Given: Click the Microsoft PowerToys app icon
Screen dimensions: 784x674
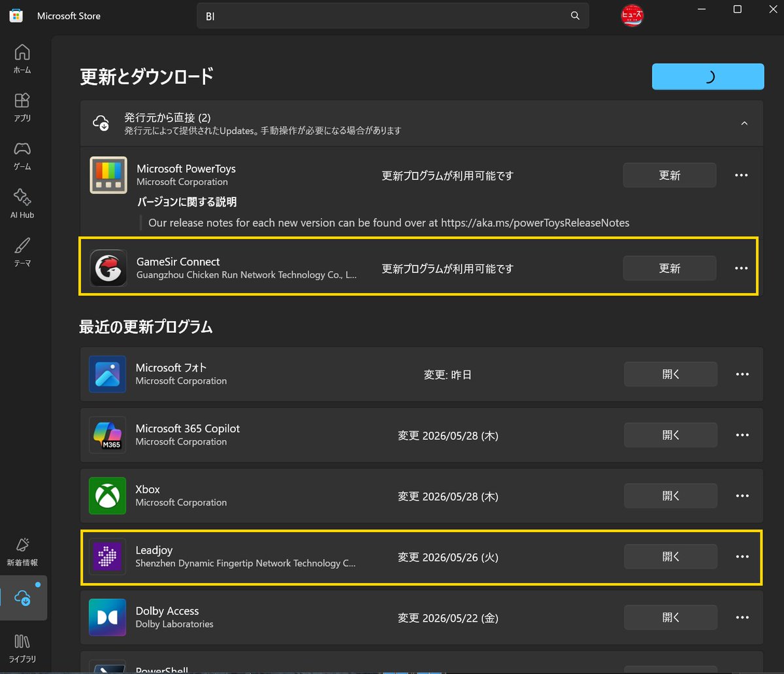Looking at the screenshot, I should click(108, 175).
